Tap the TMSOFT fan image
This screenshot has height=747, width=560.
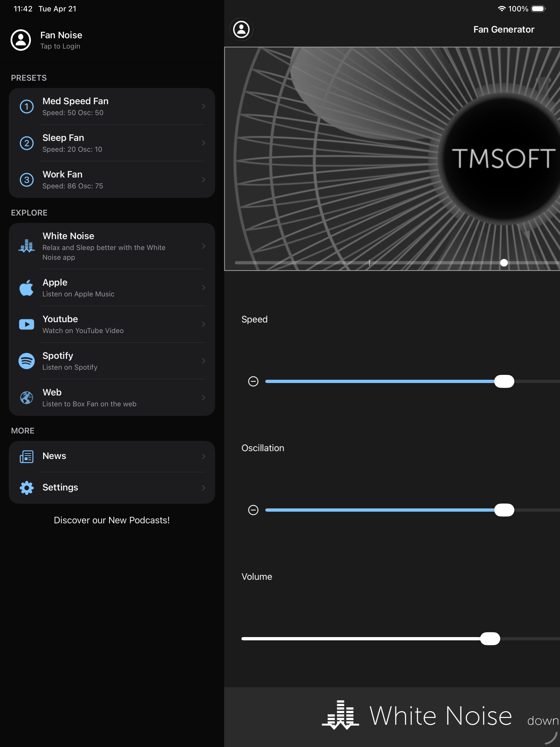click(x=392, y=159)
